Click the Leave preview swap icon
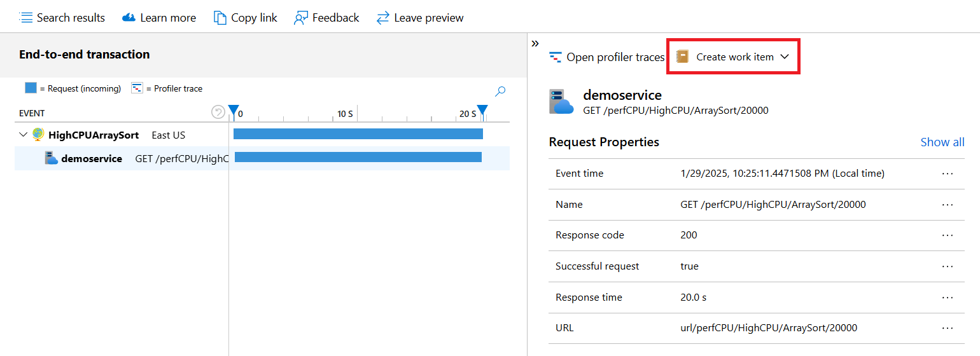This screenshot has height=356, width=980. click(x=382, y=18)
